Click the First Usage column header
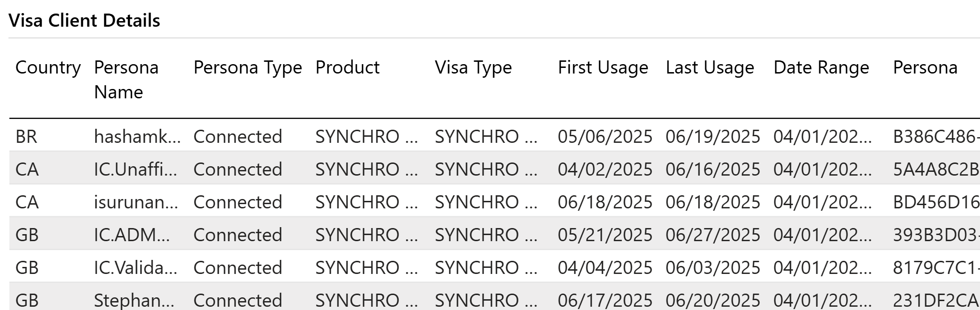This screenshot has height=310, width=980. [603, 67]
